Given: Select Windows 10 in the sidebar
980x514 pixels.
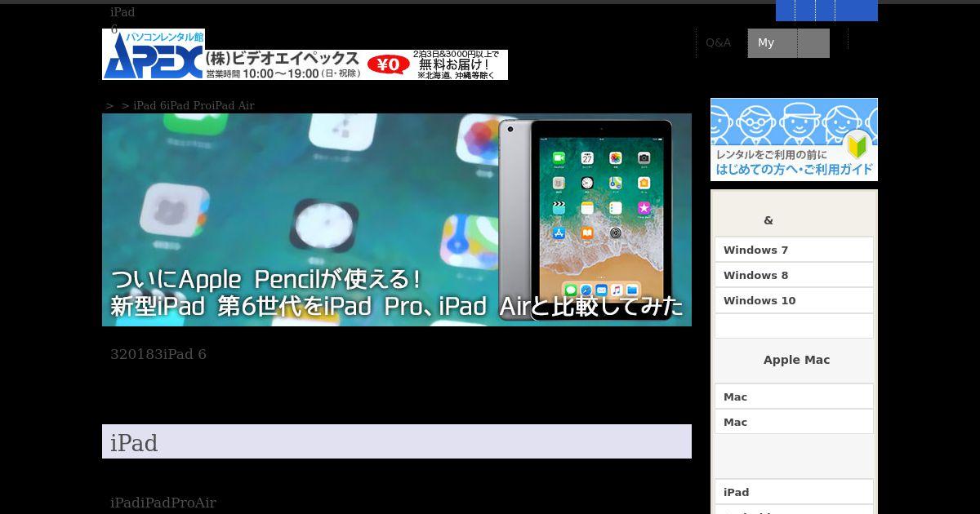Looking at the screenshot, I should point(794,300).
